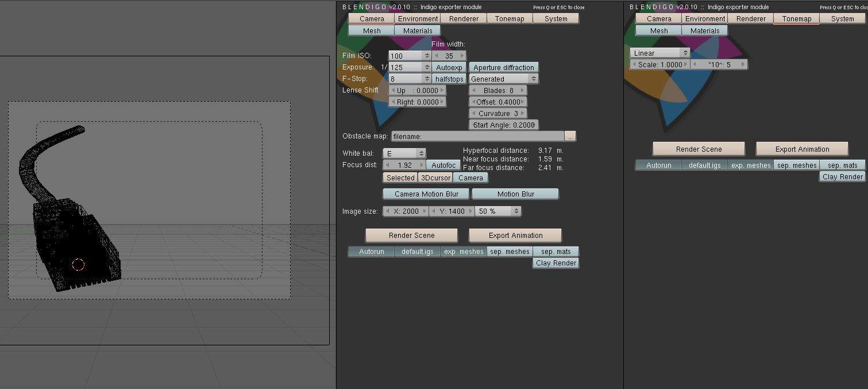This screenshot has width=868, height=389.
Task: Enable the Motion Blur toggle
Action: pos(515,194)
